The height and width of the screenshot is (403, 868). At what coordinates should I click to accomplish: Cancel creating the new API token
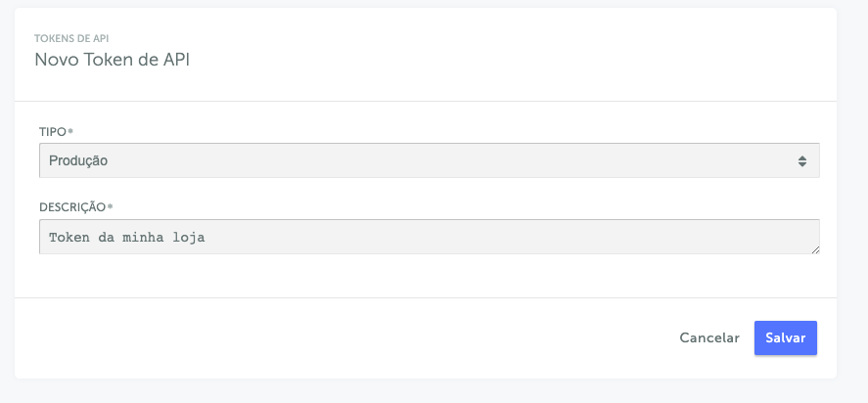(709, 337)
